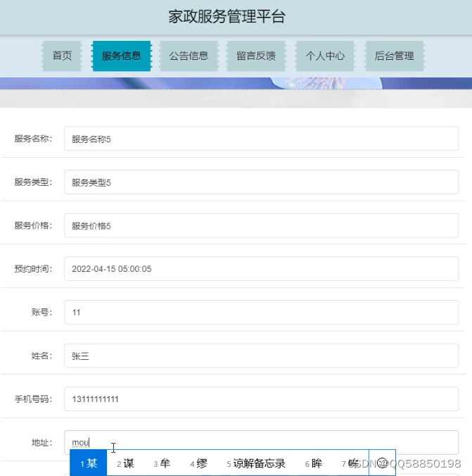Switch to the 公告信息 tab
Screen dimensions: 472x476
pos(189,56)
